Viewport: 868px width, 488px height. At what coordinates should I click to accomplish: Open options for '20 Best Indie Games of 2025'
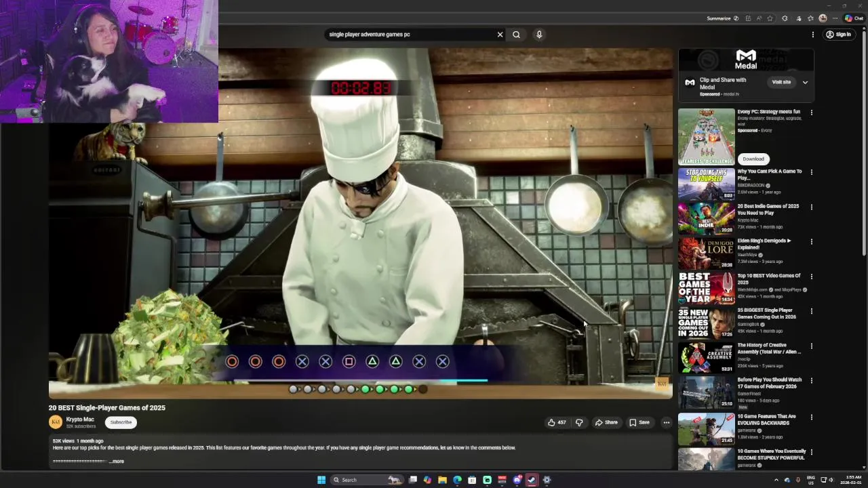tap(811, 207)
